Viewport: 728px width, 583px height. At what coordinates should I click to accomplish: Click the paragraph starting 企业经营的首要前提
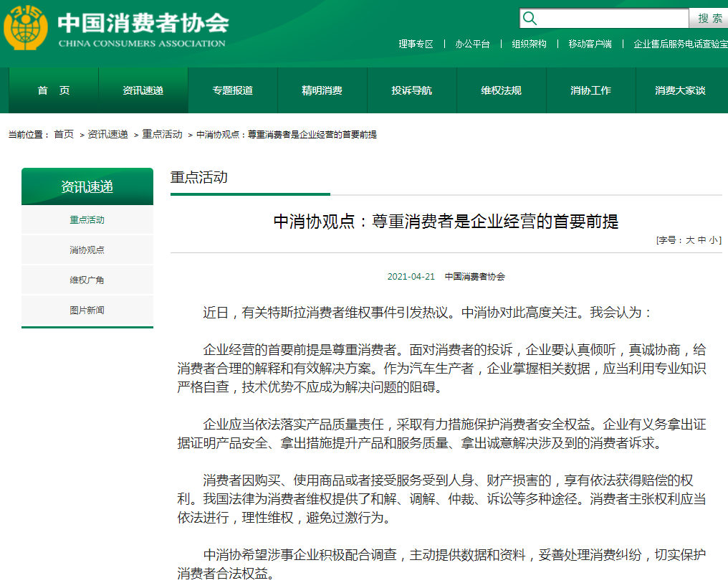(x=441, y=369)
